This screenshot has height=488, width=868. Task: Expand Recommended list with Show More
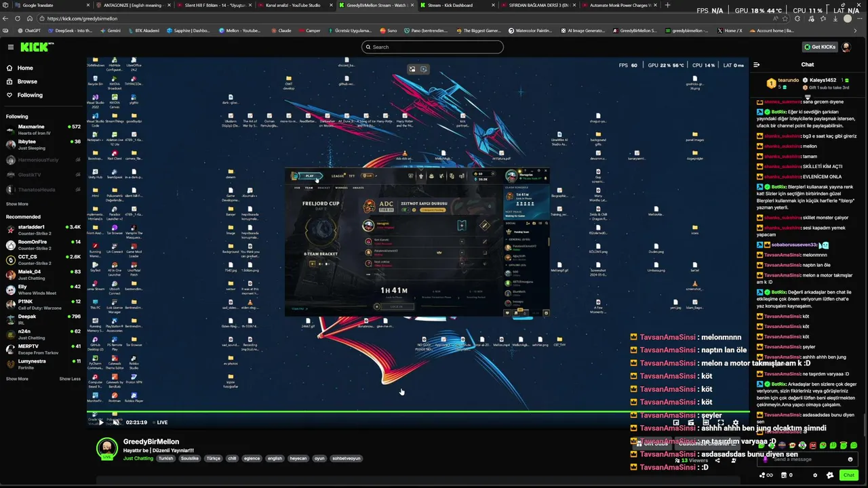(17, 379)
